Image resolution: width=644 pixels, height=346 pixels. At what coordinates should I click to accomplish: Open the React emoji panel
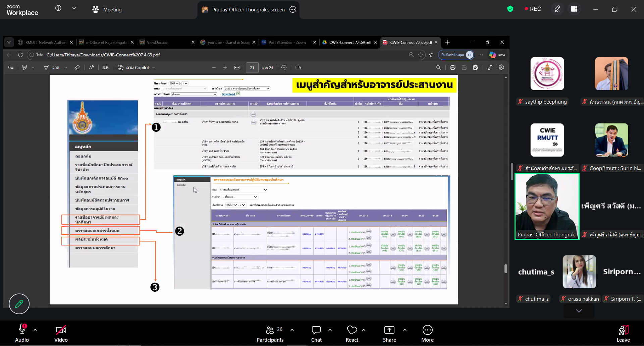pyautogui.click(x=352, y=334)
